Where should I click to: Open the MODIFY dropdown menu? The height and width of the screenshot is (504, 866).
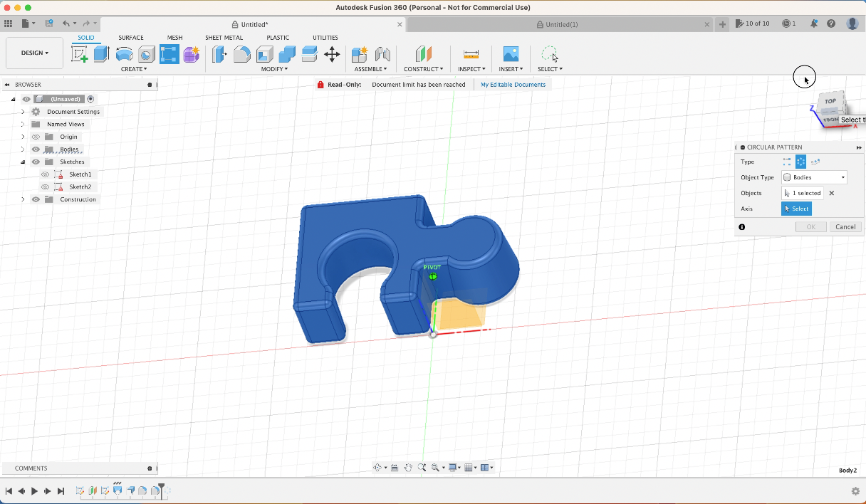coord(274,69)
